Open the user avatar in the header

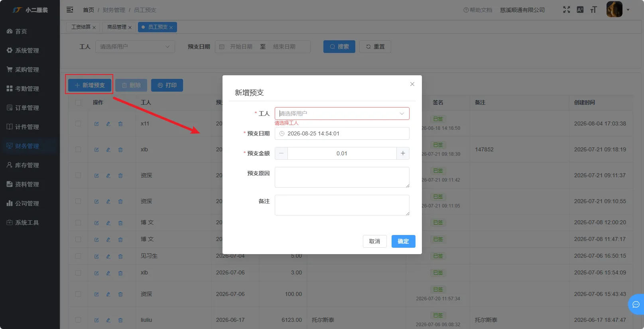(614, 10)
